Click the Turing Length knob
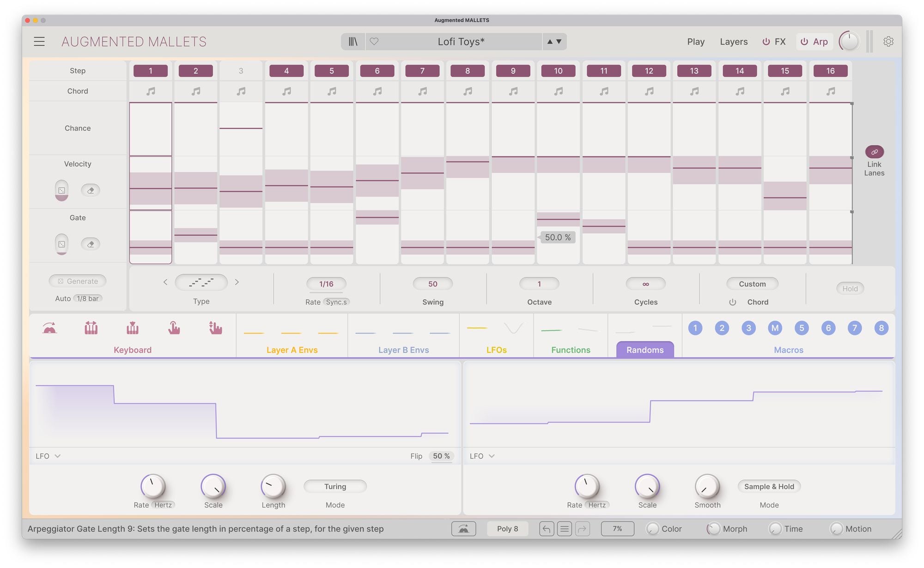This screenshot has width=924, height=568. pos(273,486)
